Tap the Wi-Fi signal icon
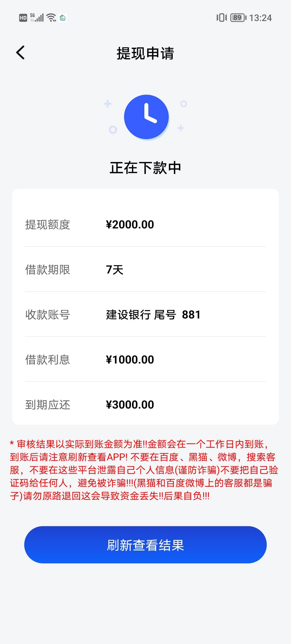Image resolution: width=291 pixels, height=644 pixels. click(x=51, y=18)
